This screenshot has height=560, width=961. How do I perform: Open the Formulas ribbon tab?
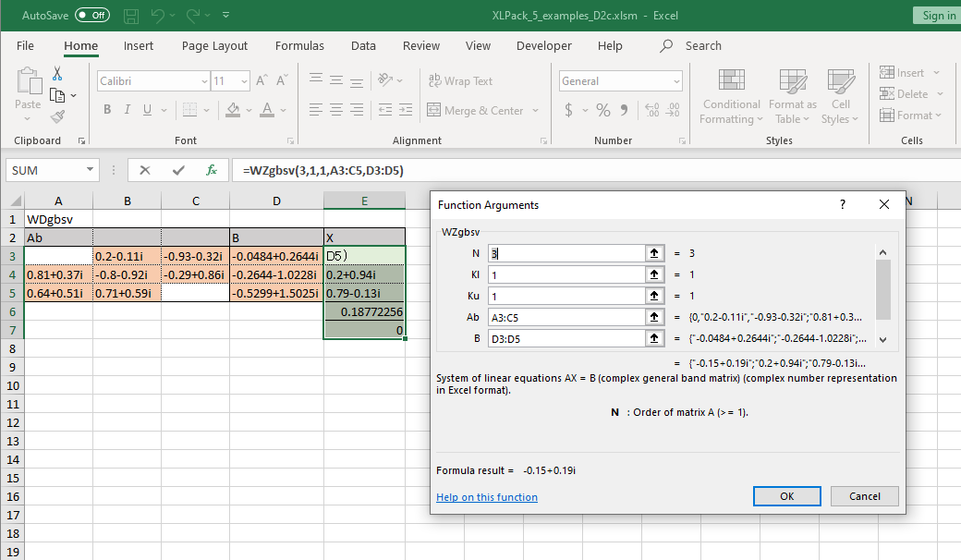point(299,45)
